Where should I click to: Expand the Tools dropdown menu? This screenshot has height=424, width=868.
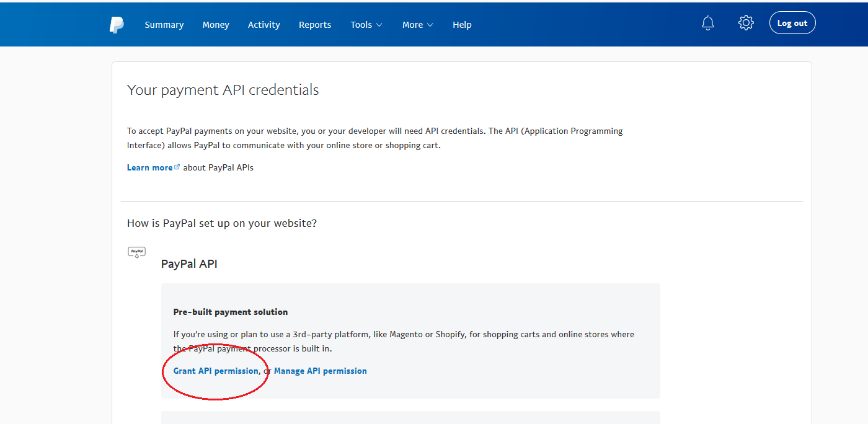pyautogui.click(x=366, y=25)
